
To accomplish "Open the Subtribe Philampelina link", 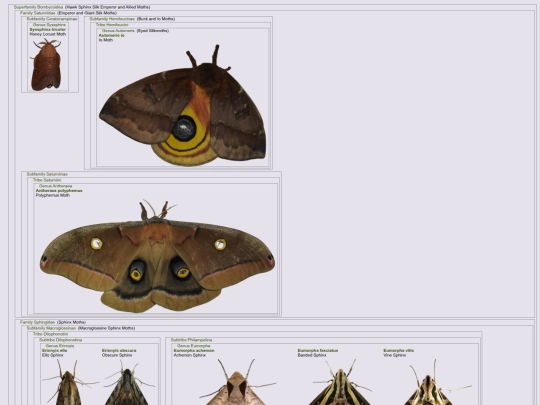I will [x=191, y=340].
